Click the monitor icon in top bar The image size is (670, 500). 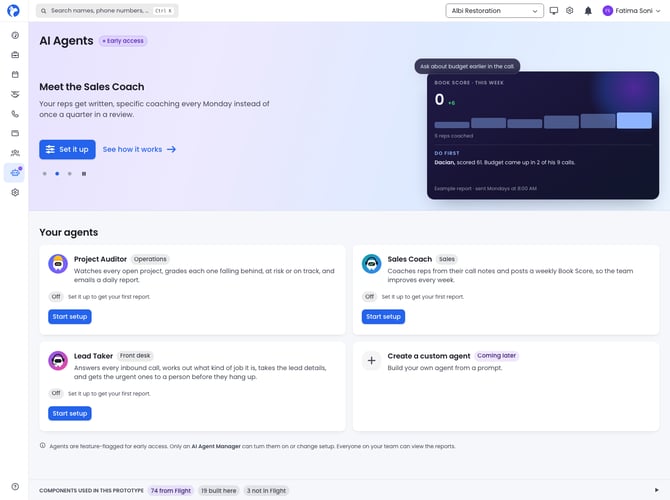[554, 11]
